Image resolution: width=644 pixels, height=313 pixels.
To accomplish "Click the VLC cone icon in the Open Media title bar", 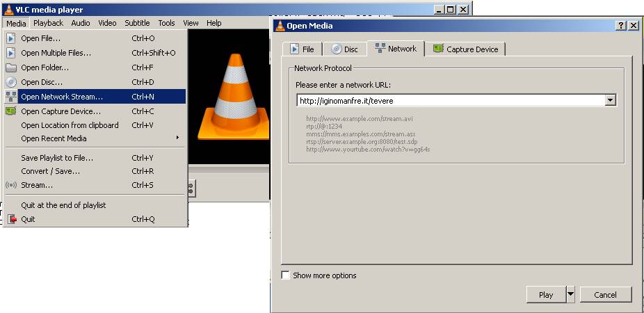I will coord(280,26).
